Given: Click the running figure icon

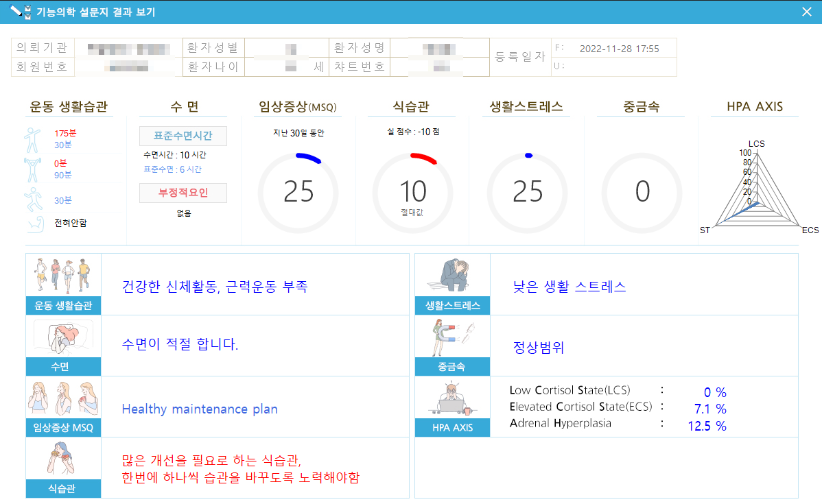Looking at the screenshot, I should [33, 200].
